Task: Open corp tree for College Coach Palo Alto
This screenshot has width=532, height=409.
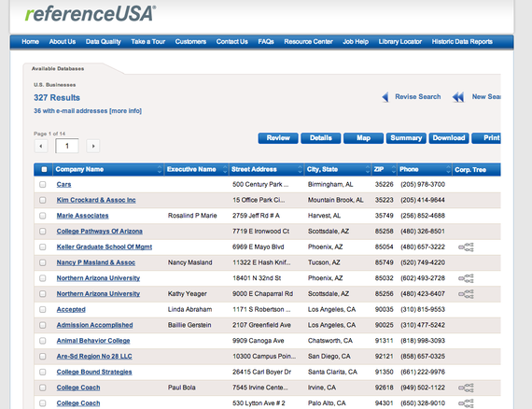Action: pyautogui.click(x=466, y=403)
